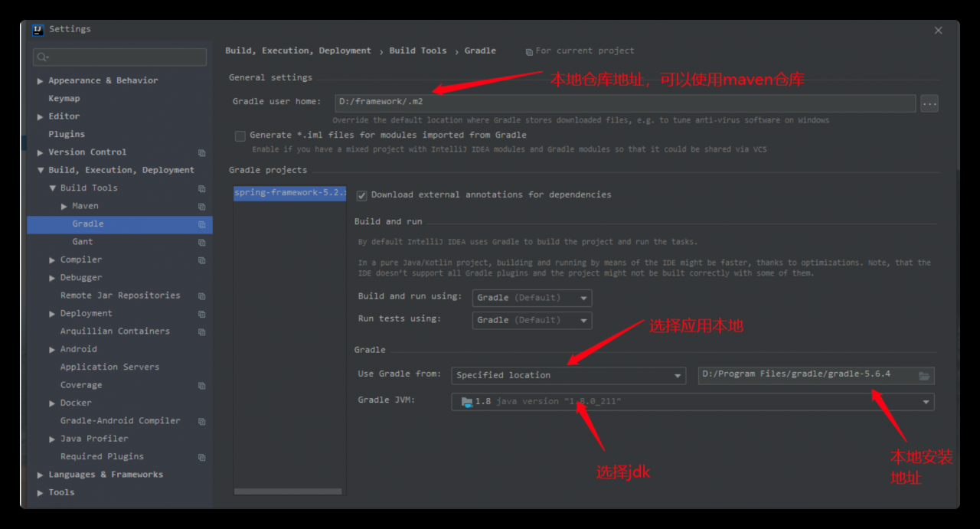
Task: Click the Gradle projects list horizontal scrollbar
Action: (x=289, y=491)
